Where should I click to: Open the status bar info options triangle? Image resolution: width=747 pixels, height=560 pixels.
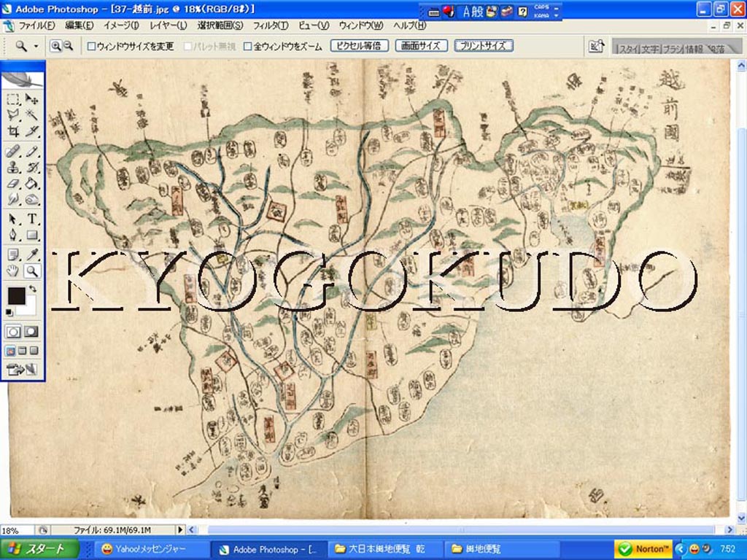pos(180,529)
